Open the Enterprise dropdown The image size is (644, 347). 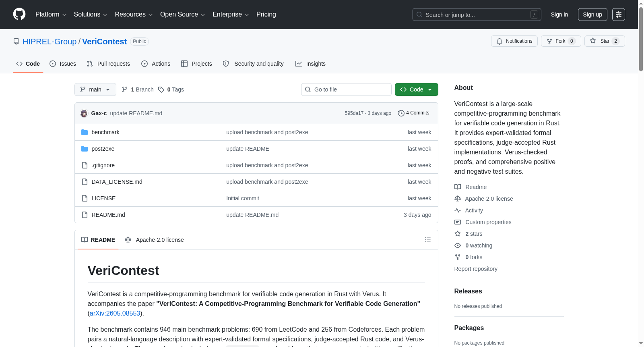click(x=231, y=15)
